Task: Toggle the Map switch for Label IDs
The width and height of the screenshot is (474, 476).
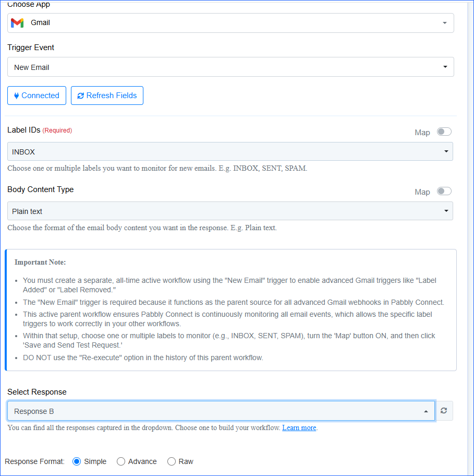Action: pos(444,132)
